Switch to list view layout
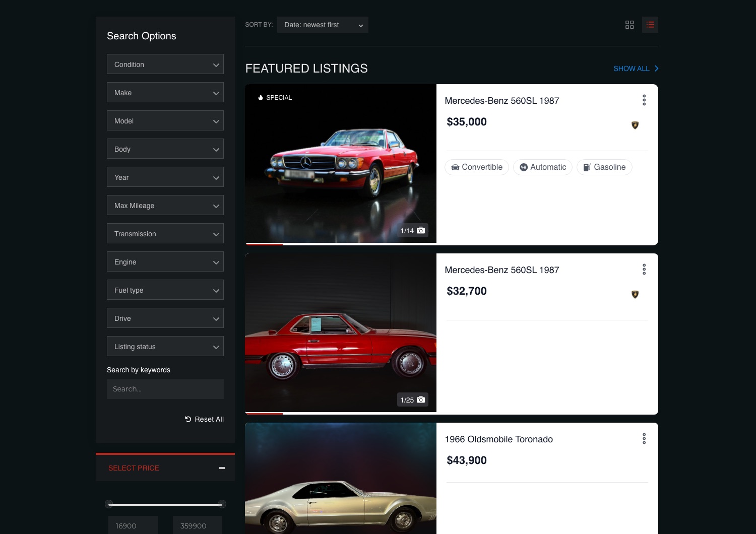This screenshot has width=756, height=534. pyautogui.click(x=650, y=25)
